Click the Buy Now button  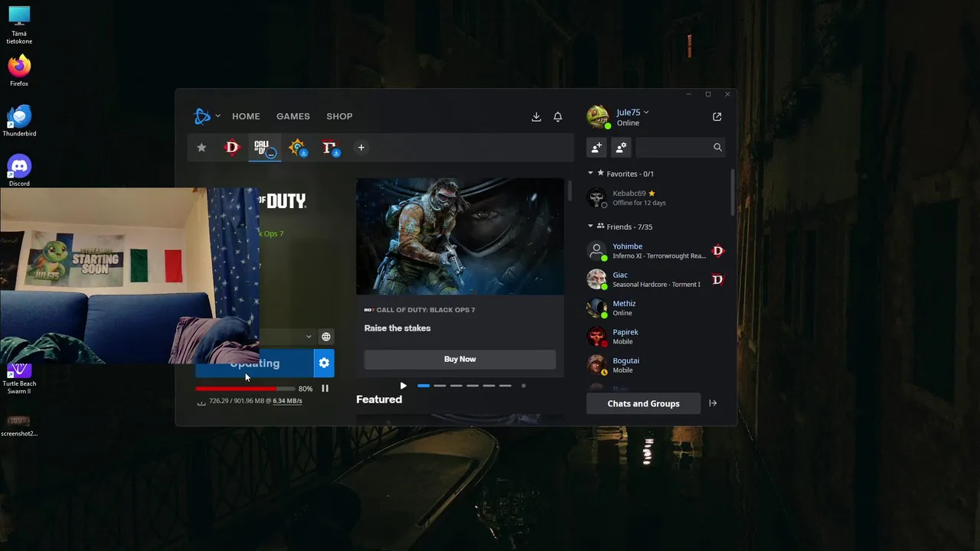[x=460, y=359]
